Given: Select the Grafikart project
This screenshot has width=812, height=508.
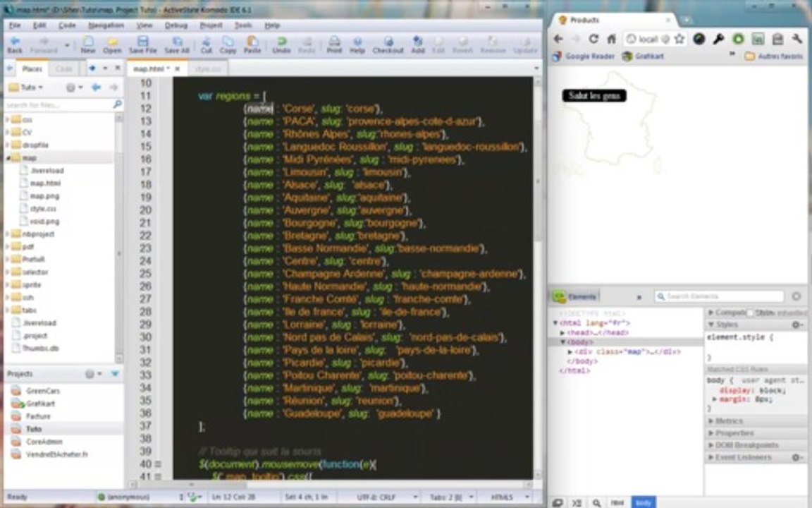Looking at the screenshot, I should (40, 404).
